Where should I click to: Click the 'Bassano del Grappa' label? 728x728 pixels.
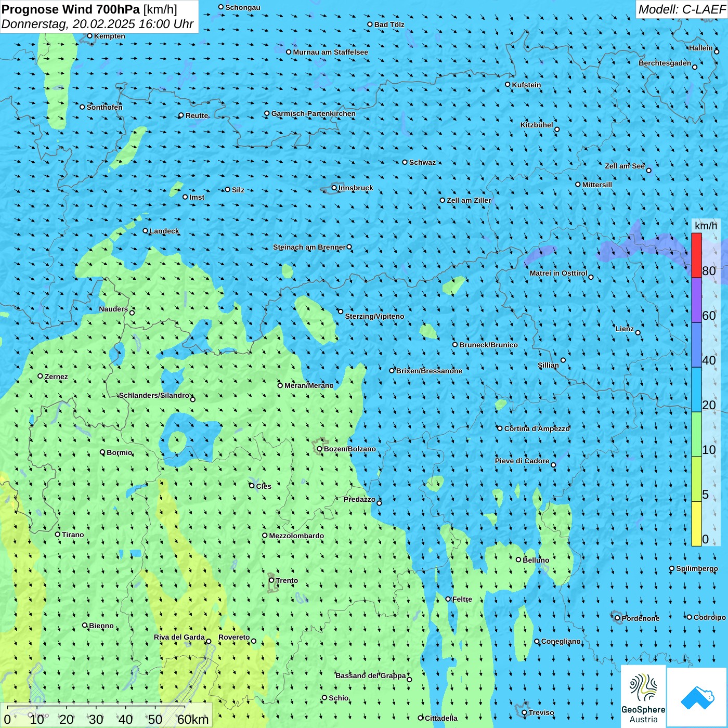click(371, 675)
